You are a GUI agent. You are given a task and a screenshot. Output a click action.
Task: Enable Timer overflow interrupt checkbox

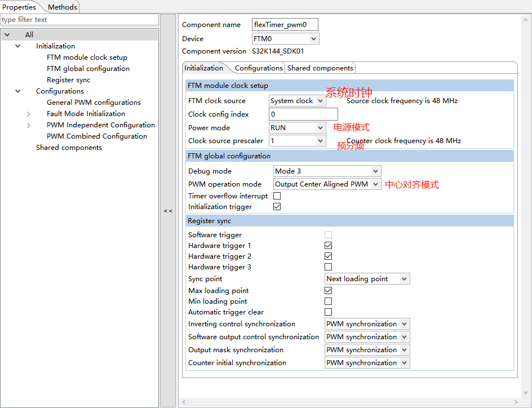[x=277, y=196]
